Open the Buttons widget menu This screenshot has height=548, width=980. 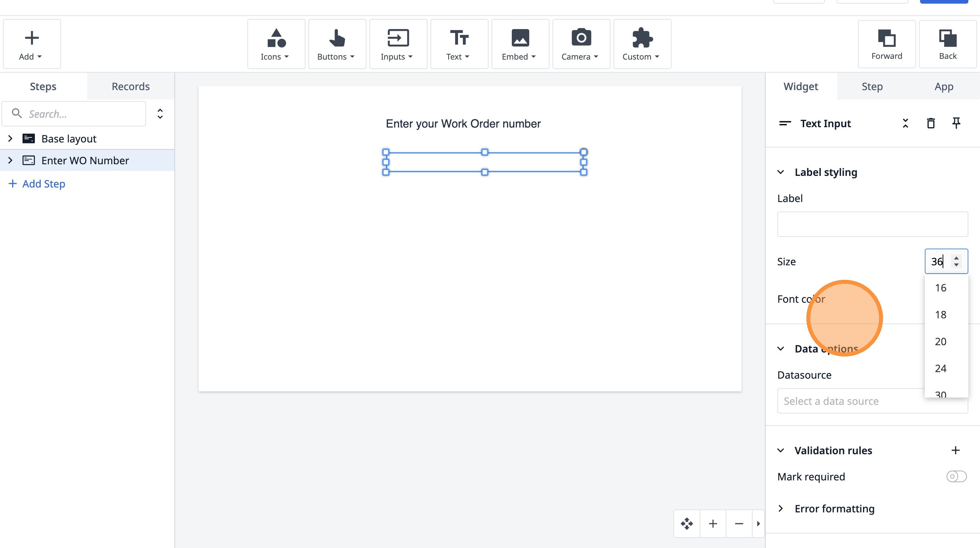point(337,44)
